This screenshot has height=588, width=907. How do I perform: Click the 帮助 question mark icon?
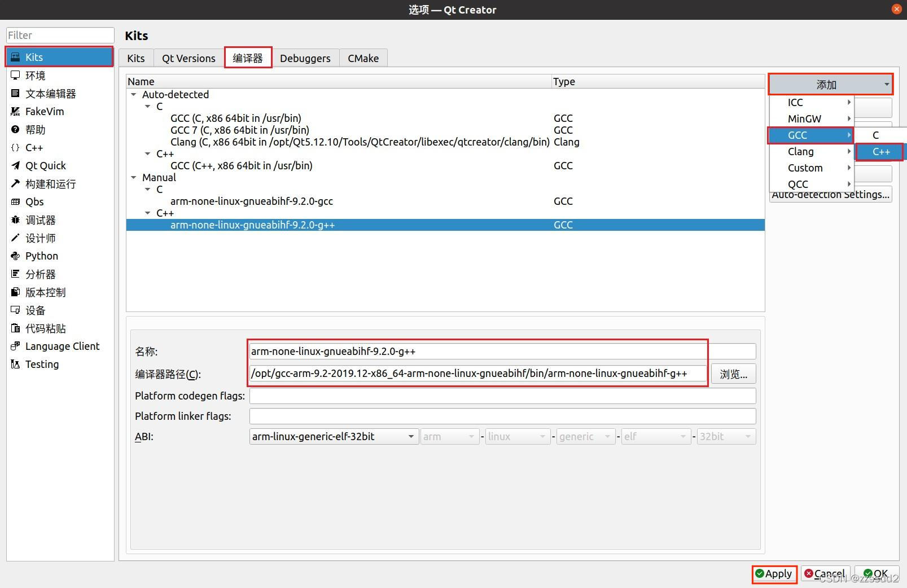click(15, 129)
